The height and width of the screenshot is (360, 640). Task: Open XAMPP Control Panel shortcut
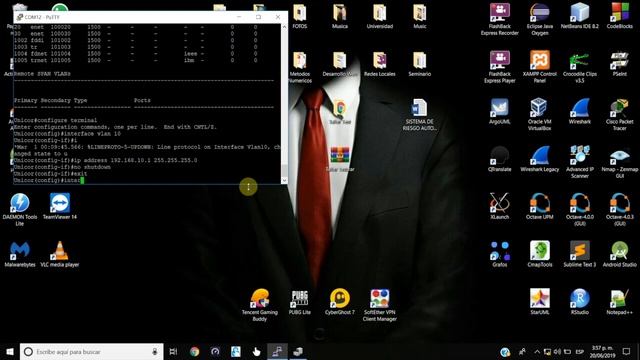tap(540, 67)
